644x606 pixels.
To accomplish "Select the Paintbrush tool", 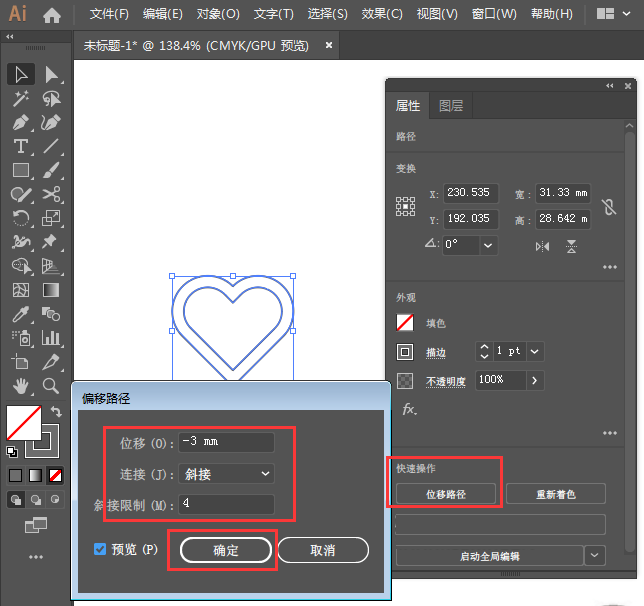I will (x=51, y=170).
